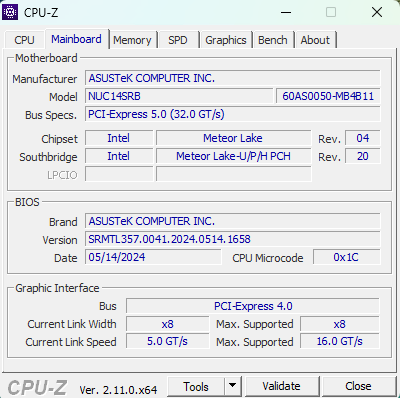Minimize the CPU-Z window

[286, 13]
